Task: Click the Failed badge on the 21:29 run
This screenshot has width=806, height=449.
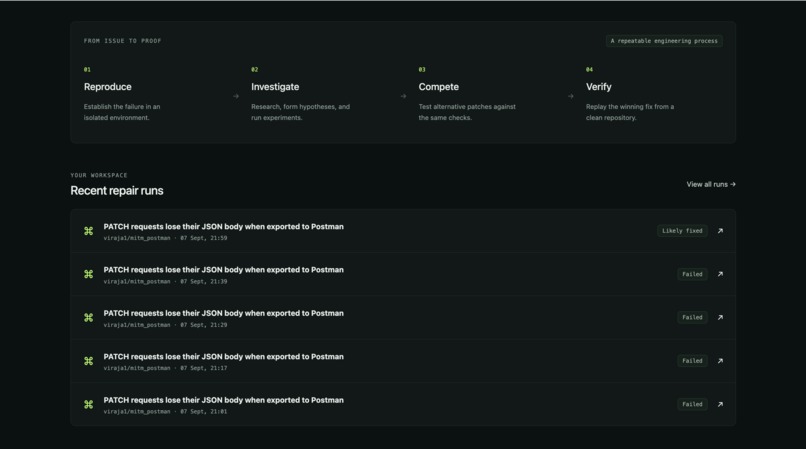Action: 692,317
